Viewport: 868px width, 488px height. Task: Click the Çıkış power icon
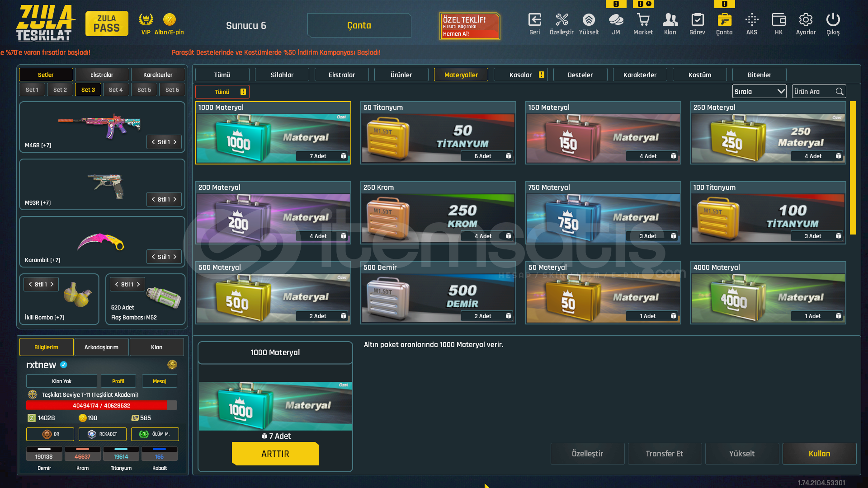pyautogui.click(x=833, y=20)
